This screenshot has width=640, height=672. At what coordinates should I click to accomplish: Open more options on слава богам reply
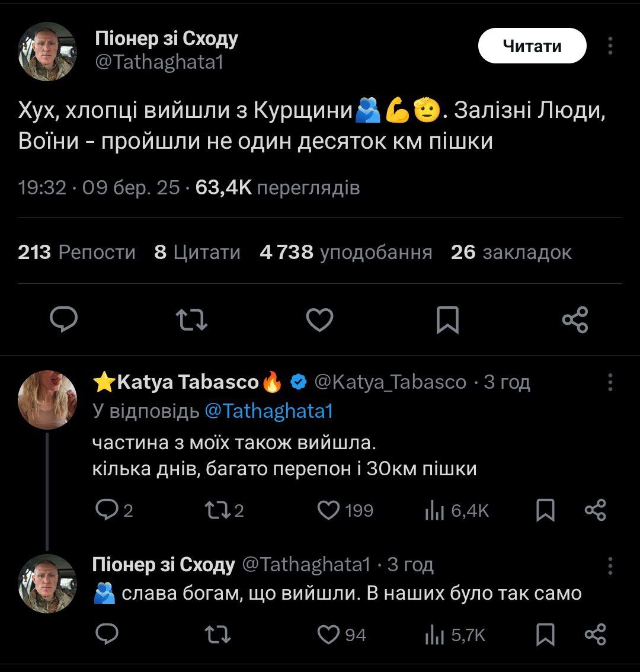click(x=611, y=565)
